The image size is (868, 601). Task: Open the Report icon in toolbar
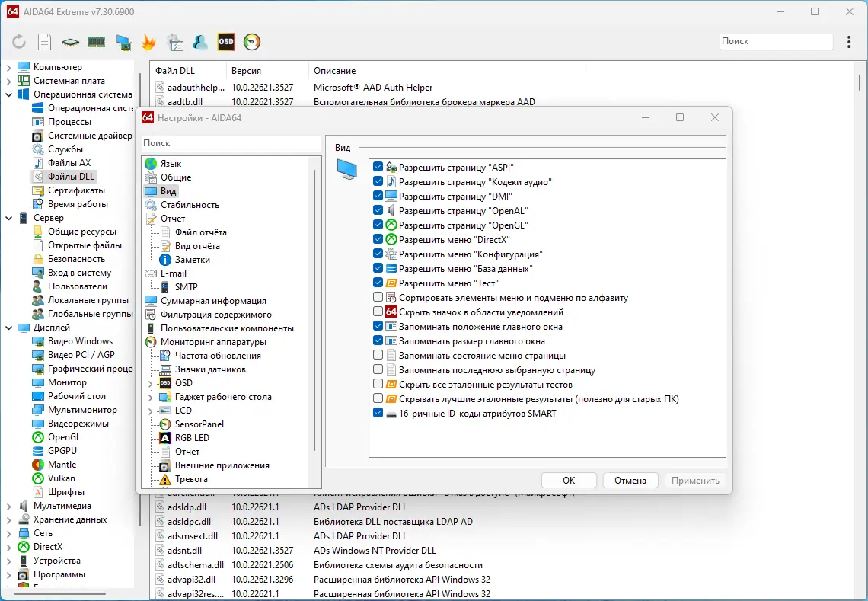(x=44, y=42)
